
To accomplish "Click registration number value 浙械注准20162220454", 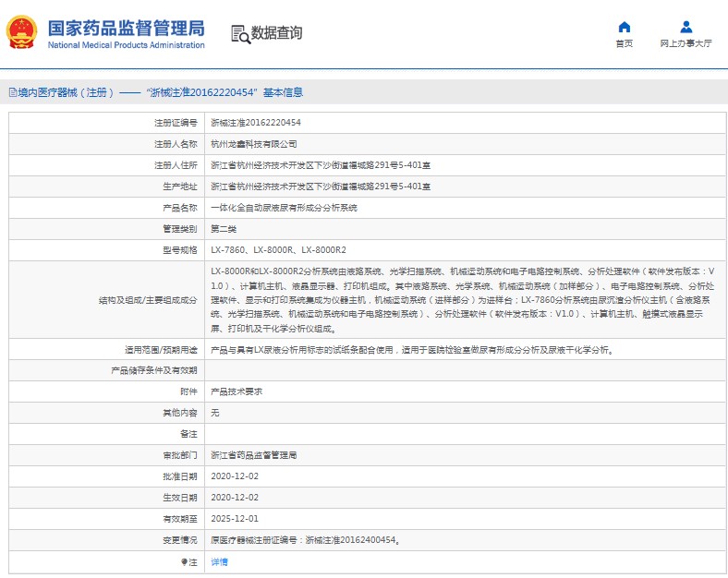I will [x=256, y=122].
